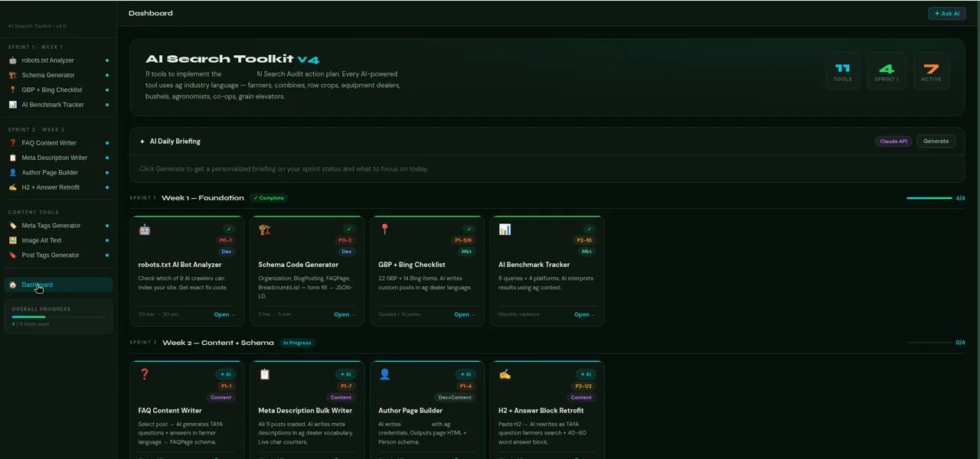Viewport: 980px width, 459px height.
Task: Open Post Tags Generator from sidebar
Action: point(58,256)
